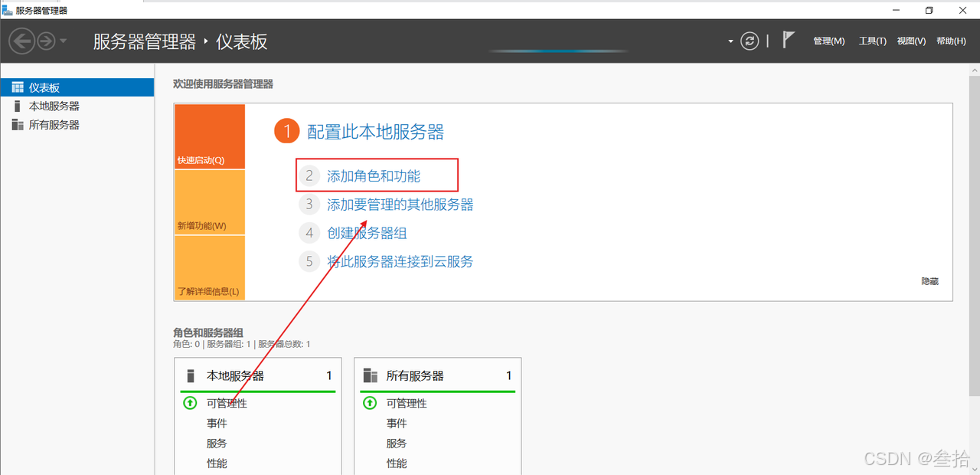This screenshot has height=475, width=980.
Task: Select the 快速启动(Q) orange tile
Action: (x=210, y=136)
